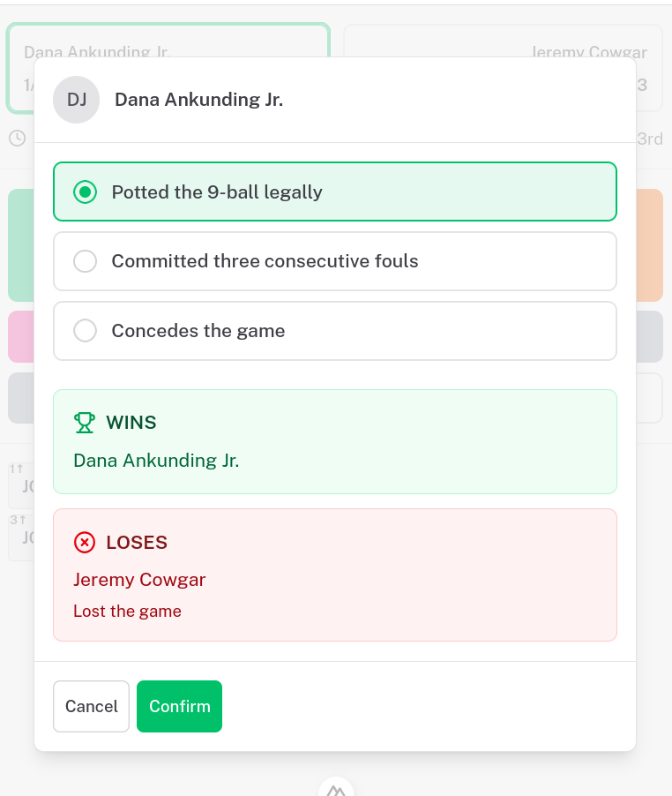Click the clock icon behind the dialog

17,139
